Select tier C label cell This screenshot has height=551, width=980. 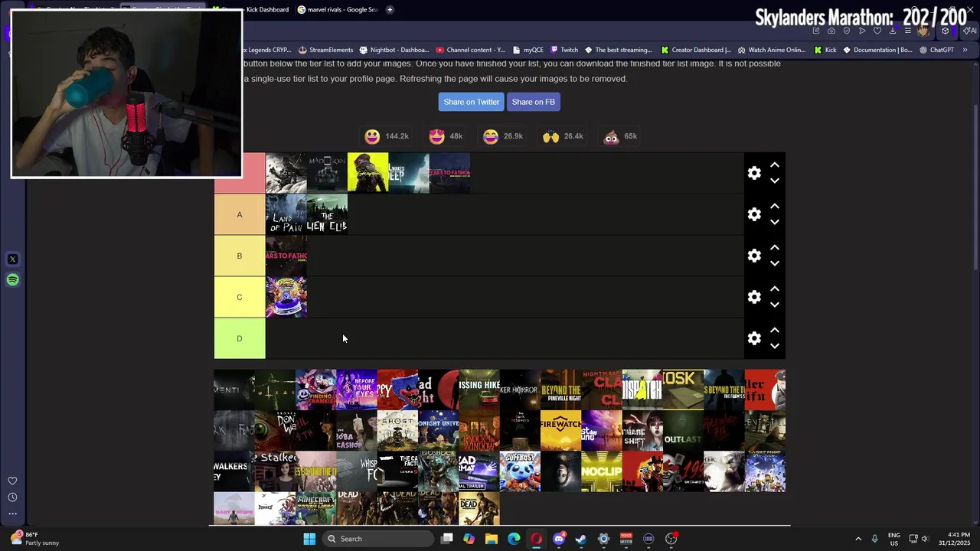[x=240, y=297]
